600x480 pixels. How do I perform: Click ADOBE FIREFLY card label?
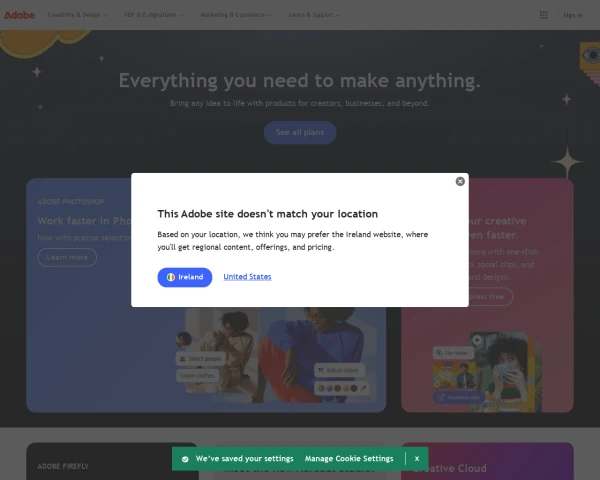[63, 466]
